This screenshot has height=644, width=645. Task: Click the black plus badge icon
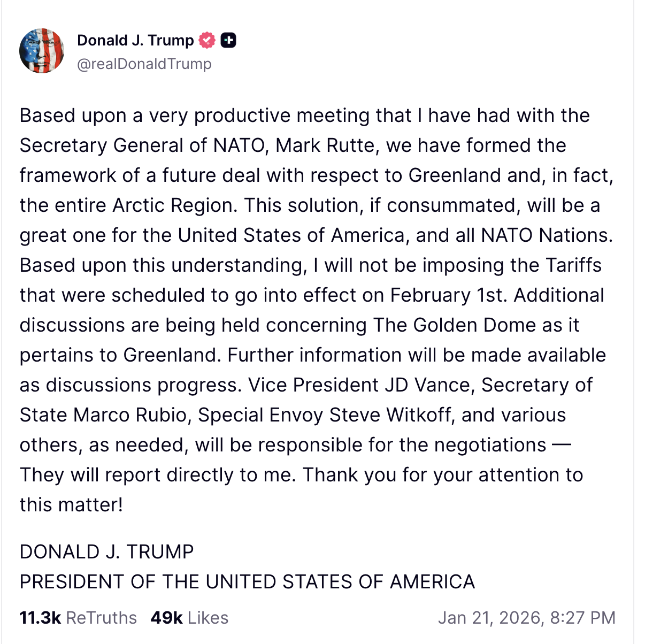228,41
